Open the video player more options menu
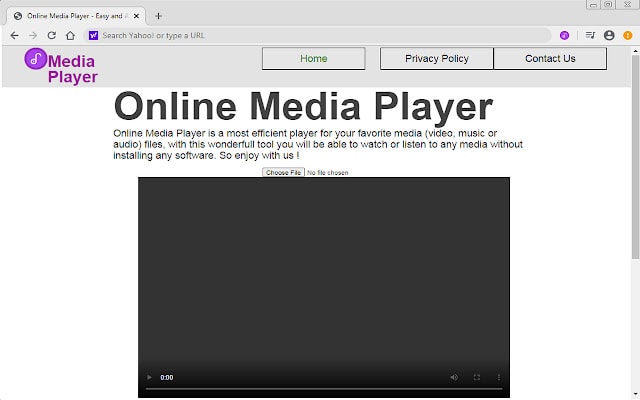This screenshot has height=400, width=640. pyautogui.click(x=499, y=377)
